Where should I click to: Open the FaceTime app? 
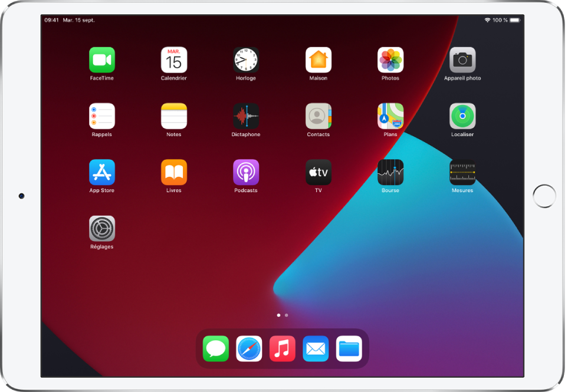[x=102, y=60]
